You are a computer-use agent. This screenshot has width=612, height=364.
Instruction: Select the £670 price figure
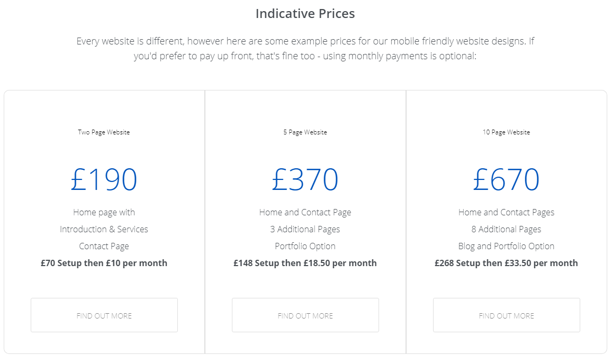point(506,179)
